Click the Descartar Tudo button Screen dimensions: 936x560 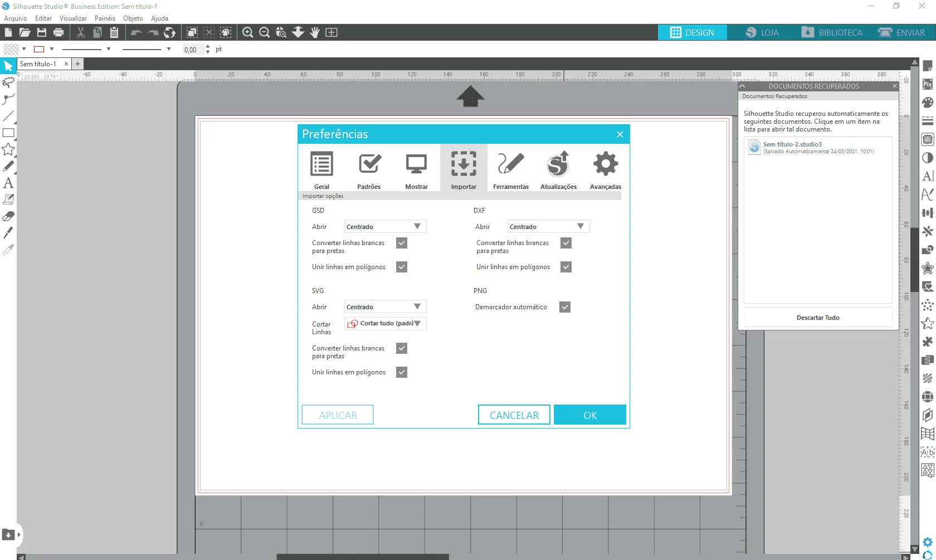point(818,318)
